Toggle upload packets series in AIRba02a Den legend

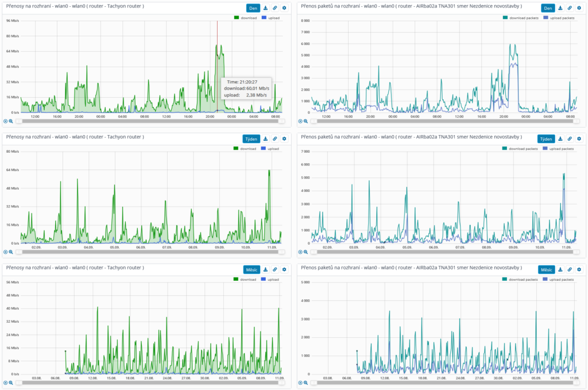pyautogui.click(x=559, y=18)
